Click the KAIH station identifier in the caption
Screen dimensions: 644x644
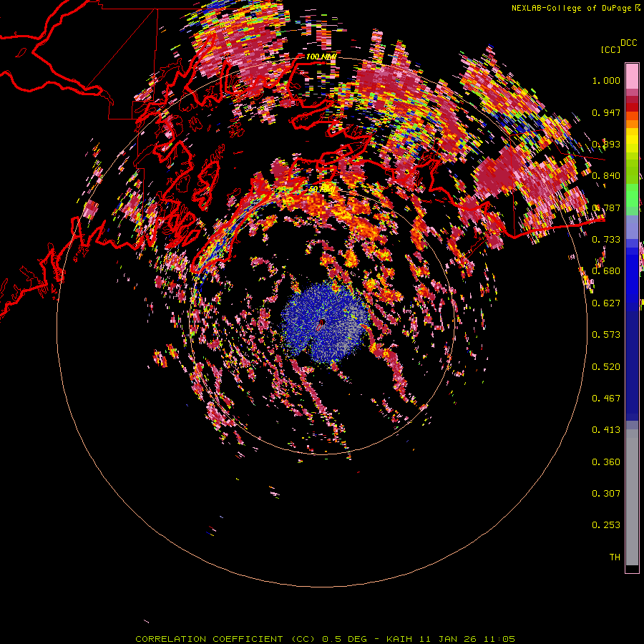pos(400,639)
